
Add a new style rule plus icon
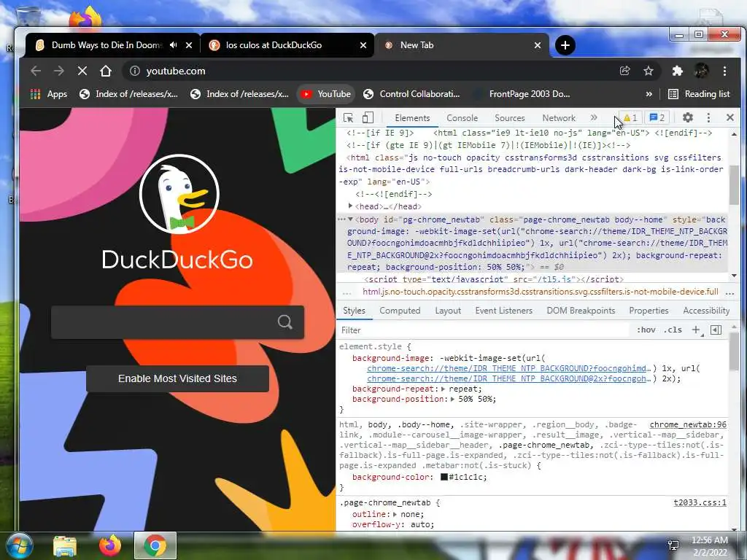point(696,330)
